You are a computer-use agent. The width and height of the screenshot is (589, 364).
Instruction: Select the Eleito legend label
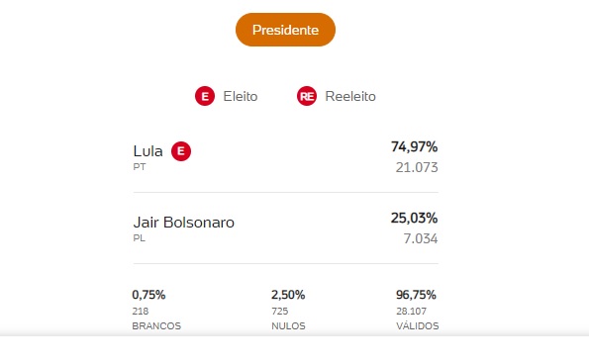(241, 97)
